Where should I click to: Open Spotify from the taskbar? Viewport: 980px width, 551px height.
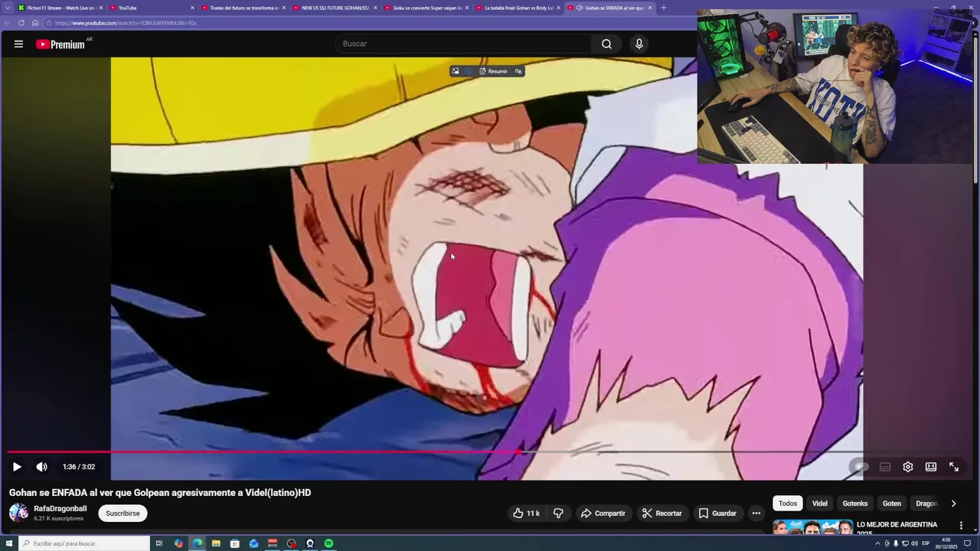tap(328, 543)
